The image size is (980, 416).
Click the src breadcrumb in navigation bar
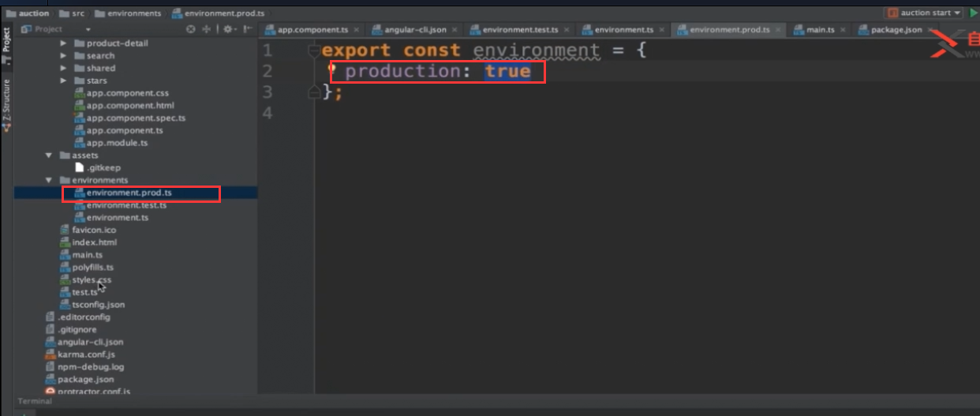point(77,13)
